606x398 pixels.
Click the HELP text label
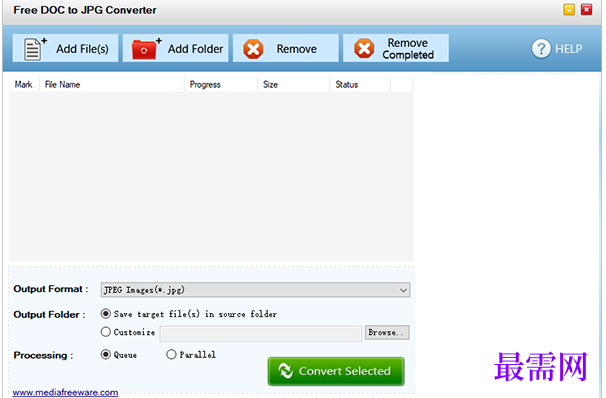tap(569, 49)
